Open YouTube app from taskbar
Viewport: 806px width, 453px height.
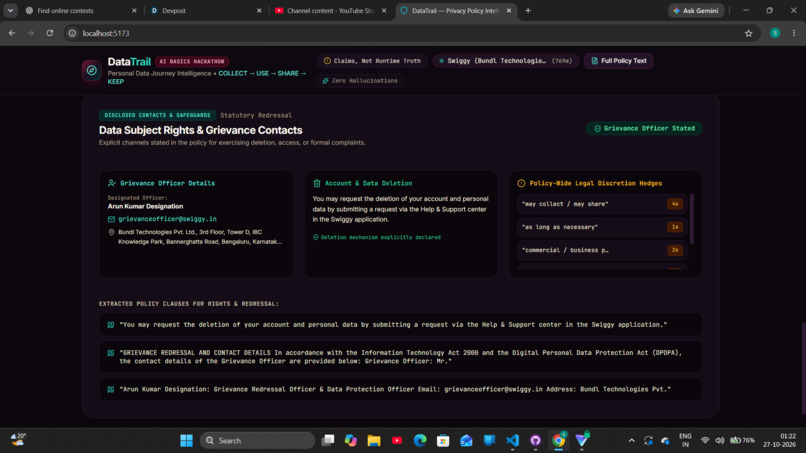(x=397, y=441)
